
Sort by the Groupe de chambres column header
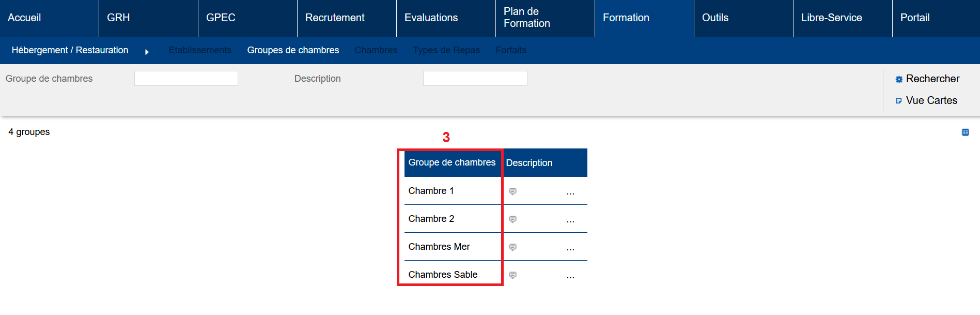452,162
